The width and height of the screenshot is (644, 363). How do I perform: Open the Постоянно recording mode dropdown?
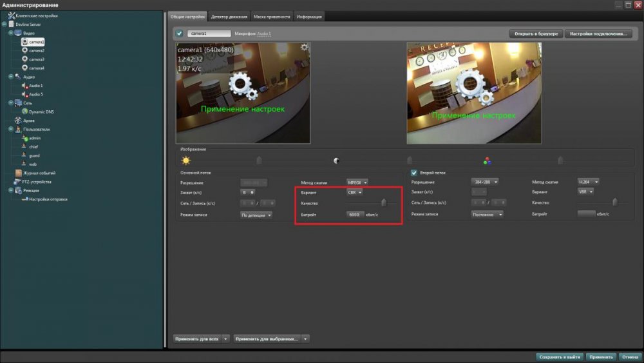coord(487,214)
